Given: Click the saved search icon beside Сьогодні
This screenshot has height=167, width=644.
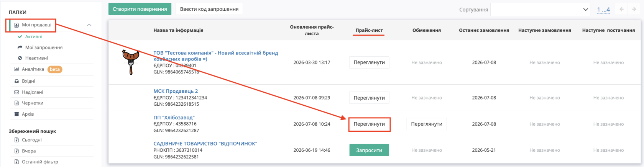Looking at the screenshot, I should pyautogui.click(x=16, y=140).
